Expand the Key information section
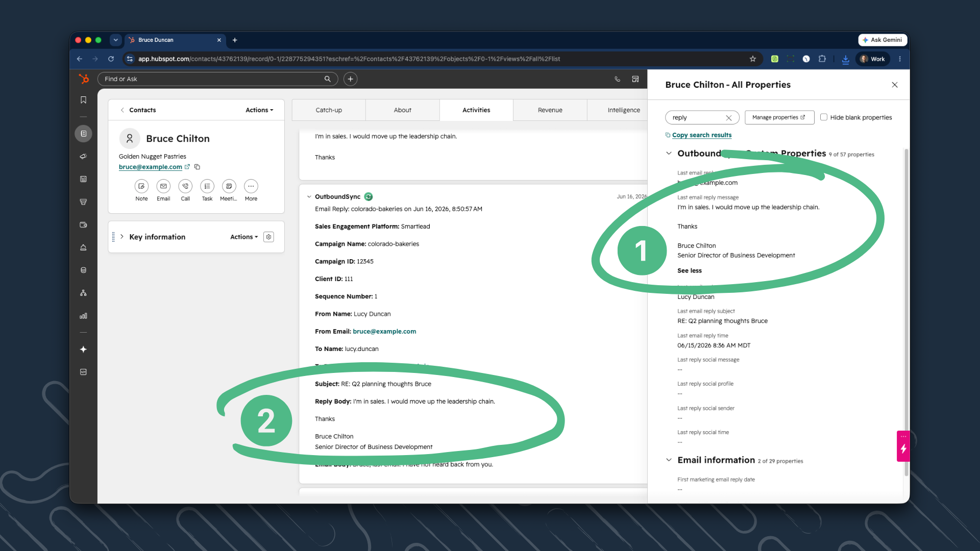The height and width of the screenshot is (551, 980). click(122, 237)
